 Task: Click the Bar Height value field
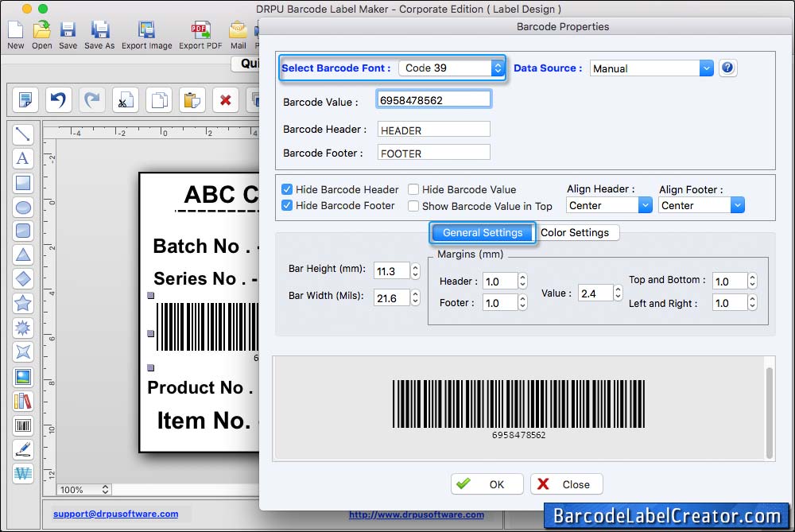point(391,271)
